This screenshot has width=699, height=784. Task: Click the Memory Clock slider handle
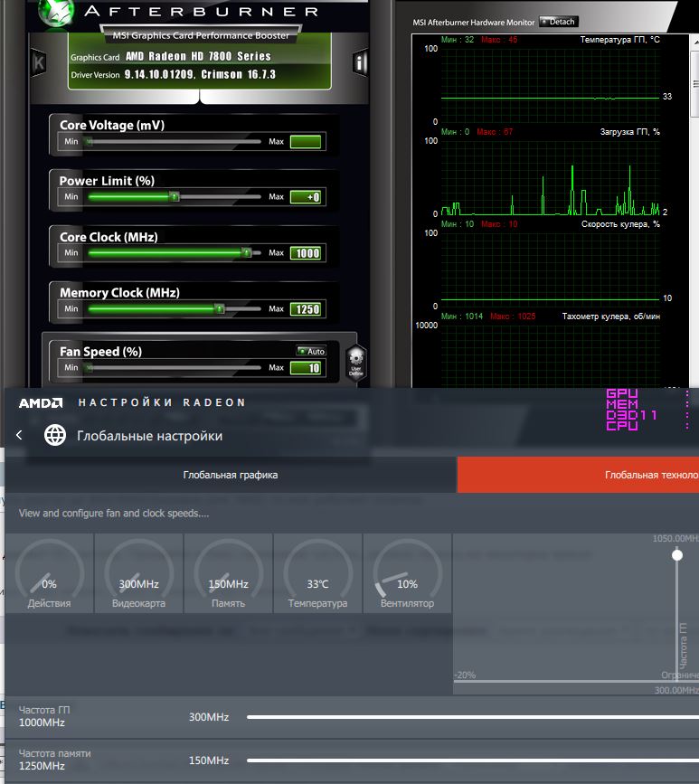(220, 308)
